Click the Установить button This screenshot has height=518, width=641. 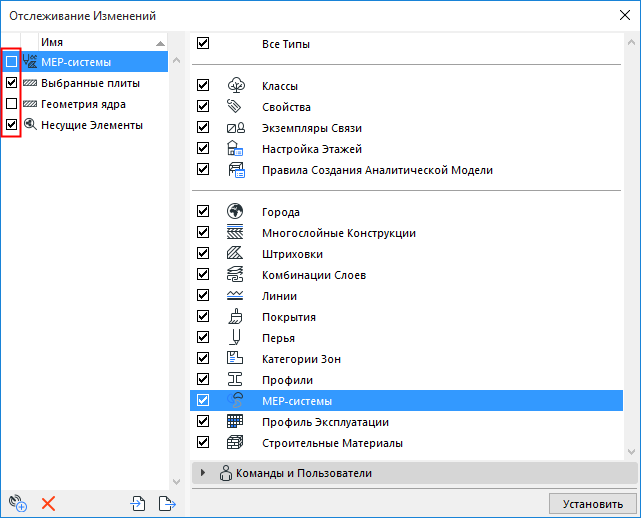592,504
